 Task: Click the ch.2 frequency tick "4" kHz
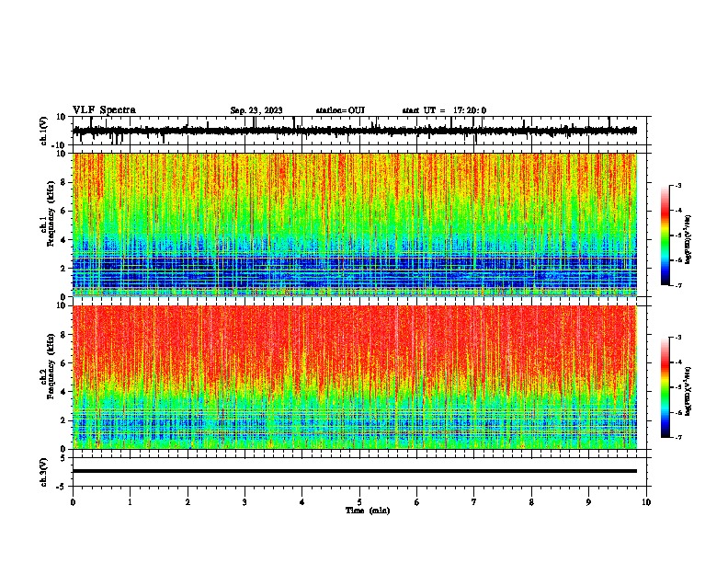pos(64,392)
